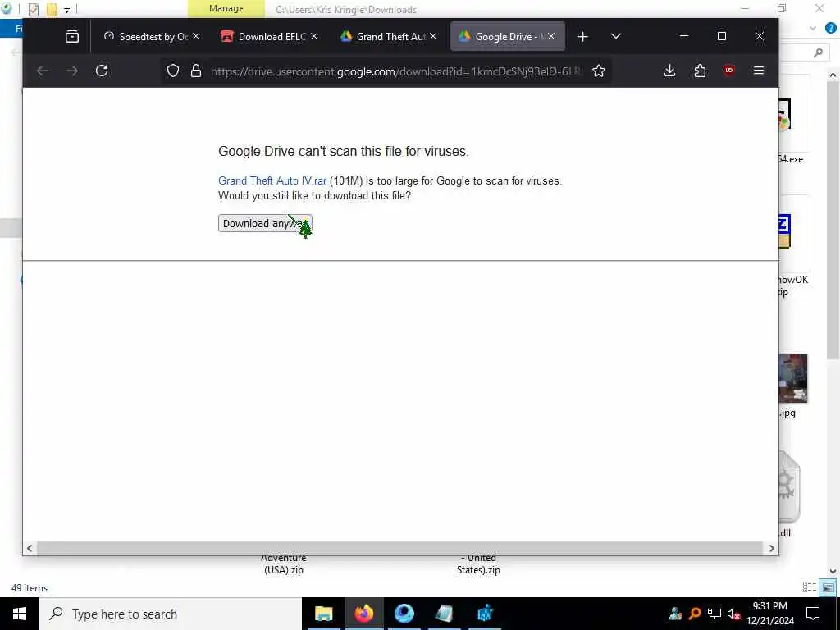Click the orange magnifier tray icon
The width and height of the screenshot is (840, 630).
coord(695,614)
